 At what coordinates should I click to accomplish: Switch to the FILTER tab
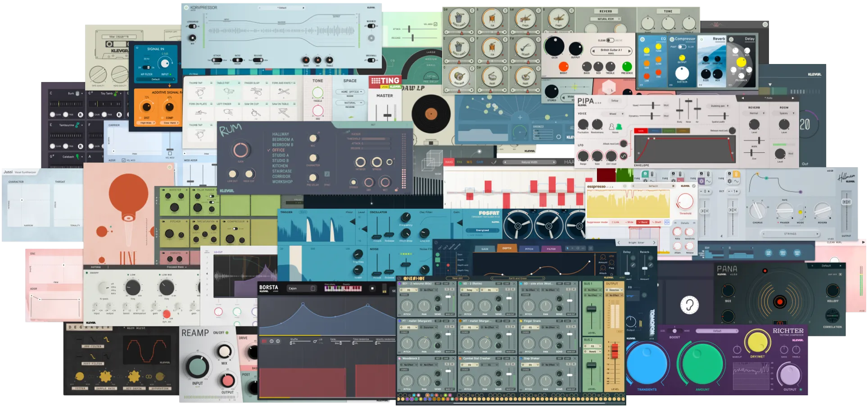[551, 249]
